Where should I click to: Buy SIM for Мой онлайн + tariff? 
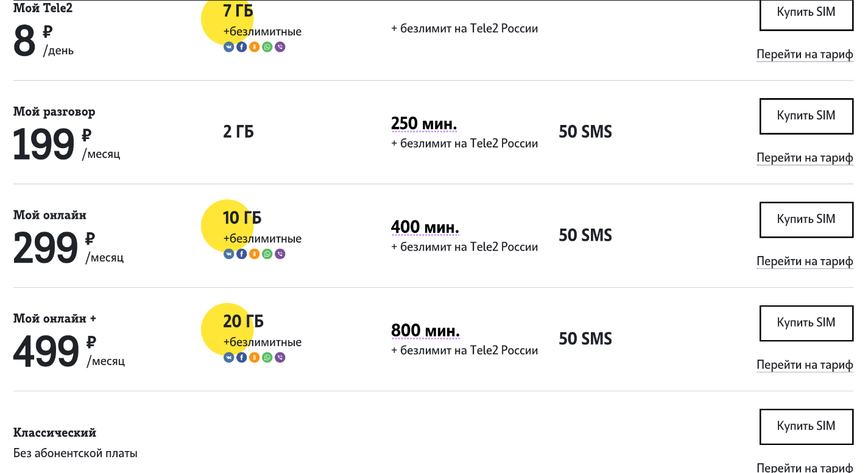(806, 323)
